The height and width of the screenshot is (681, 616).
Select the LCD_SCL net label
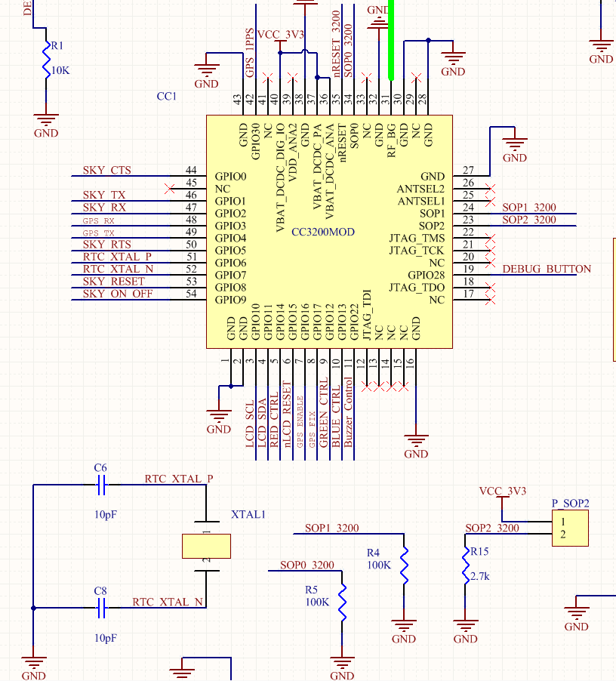(250, 424)
